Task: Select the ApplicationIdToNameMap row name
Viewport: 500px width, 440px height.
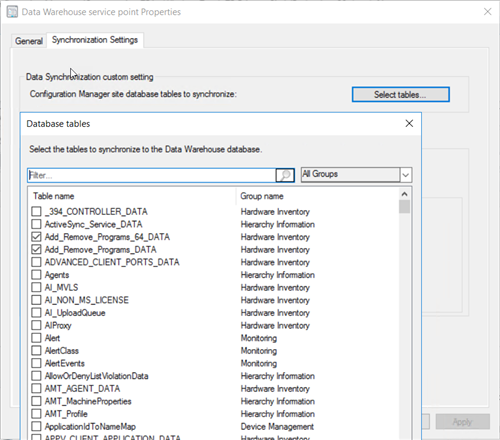Action: 90,427
